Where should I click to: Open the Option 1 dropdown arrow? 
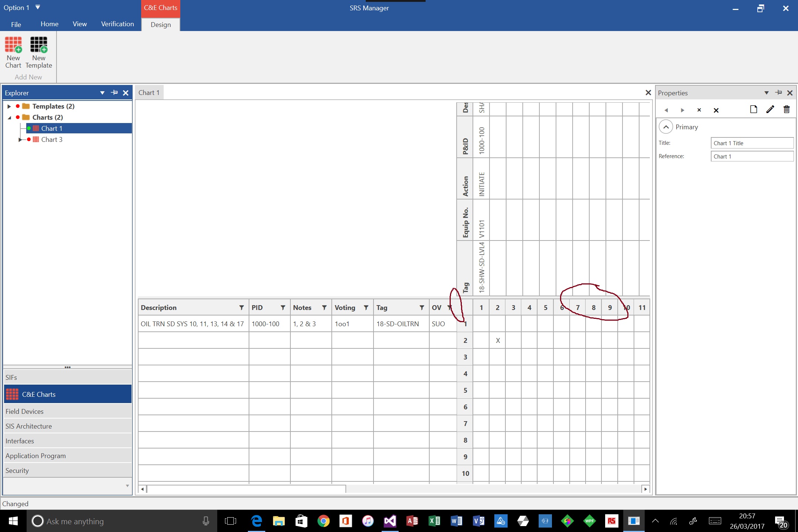38,7
